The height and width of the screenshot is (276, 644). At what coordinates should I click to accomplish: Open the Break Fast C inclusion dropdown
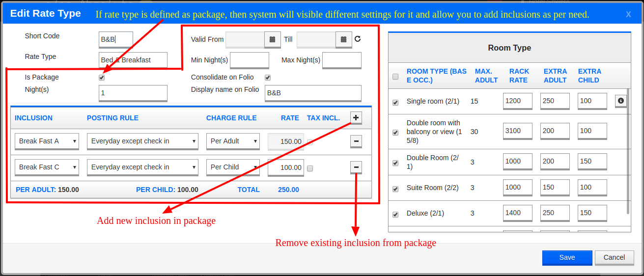tap(47, 167)
